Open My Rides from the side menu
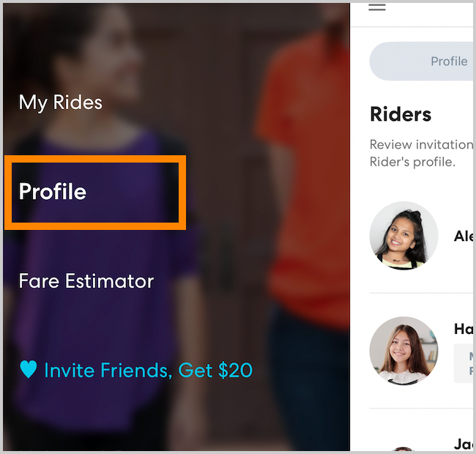The height and width of the screenshot is (454, 476). tap(61, 103)
